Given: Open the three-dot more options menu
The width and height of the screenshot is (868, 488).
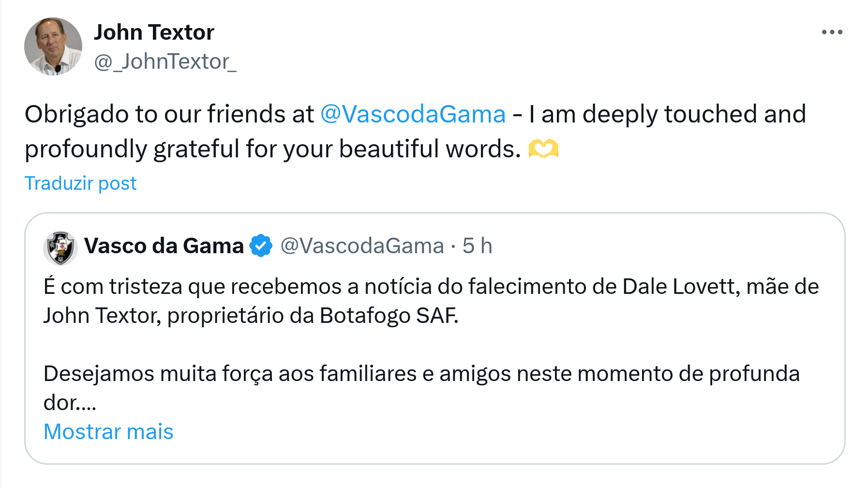Looking at the screenshot, I should (x=832, y=32).
